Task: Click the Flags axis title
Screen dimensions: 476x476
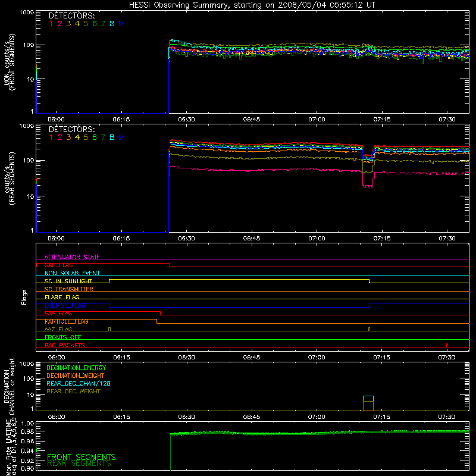Action: click(24, 297)
